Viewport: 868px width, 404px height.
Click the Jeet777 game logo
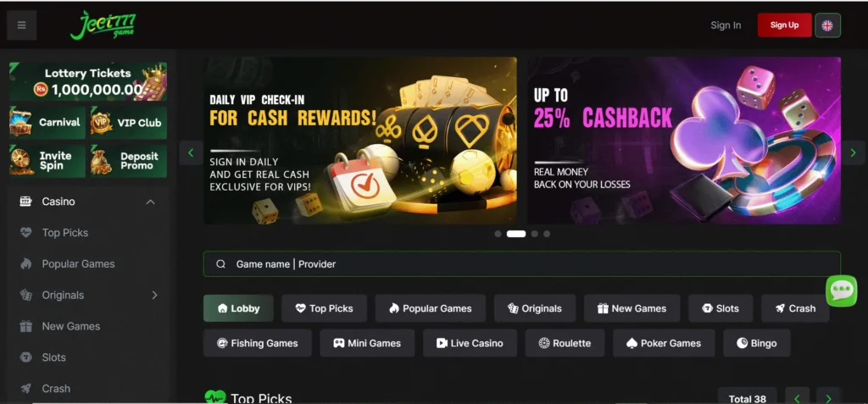[103, 25]
